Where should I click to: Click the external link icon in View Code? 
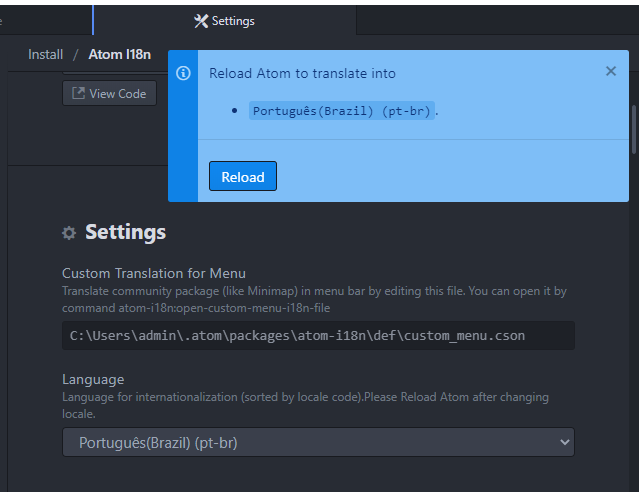(78, 93)
